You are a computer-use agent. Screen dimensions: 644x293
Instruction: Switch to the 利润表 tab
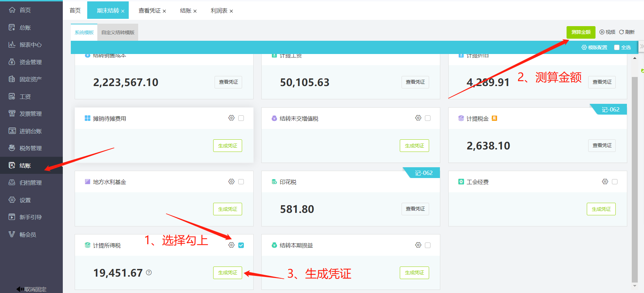pyautogui.click(x=219, y=10)
